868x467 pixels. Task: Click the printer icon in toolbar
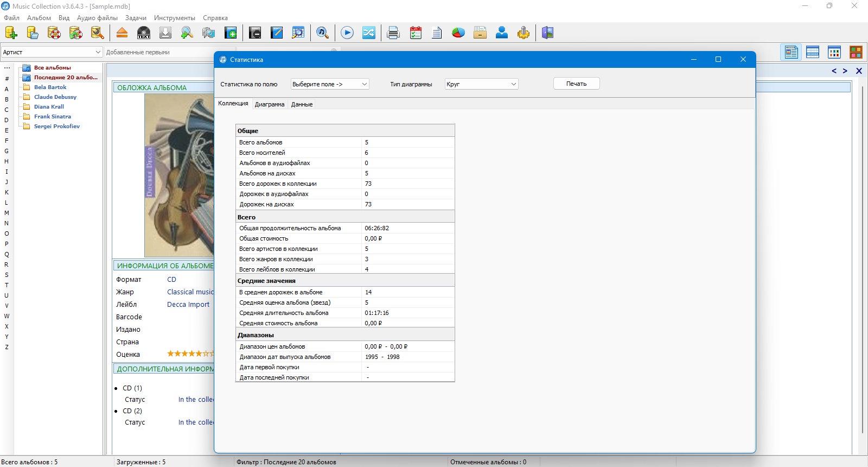coord(393,33)
